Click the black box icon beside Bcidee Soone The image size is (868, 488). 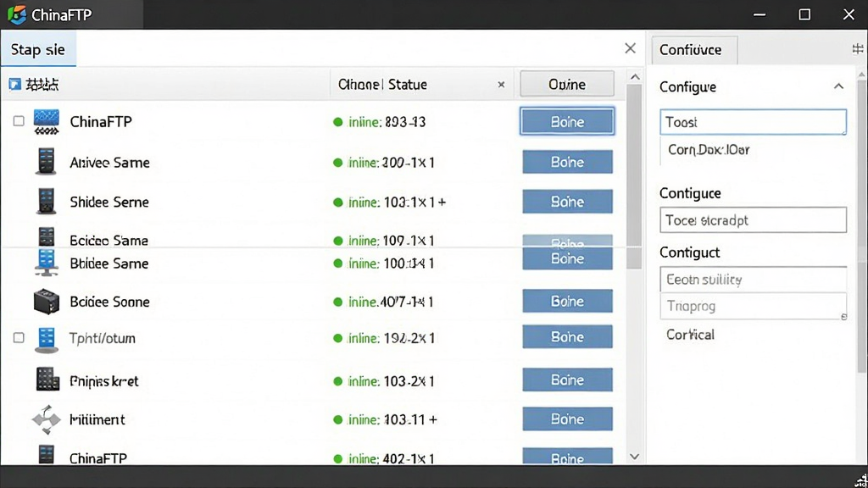pos(47,301)
